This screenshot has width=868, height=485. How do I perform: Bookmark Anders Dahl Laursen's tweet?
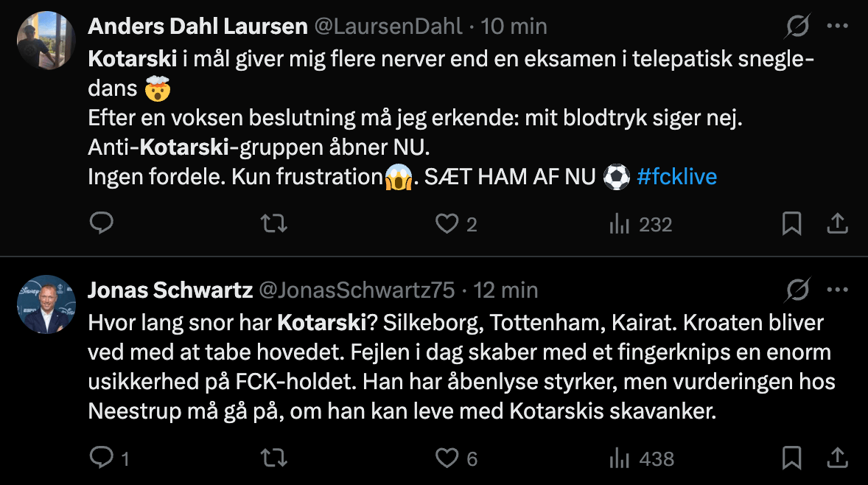click(791, 223)
